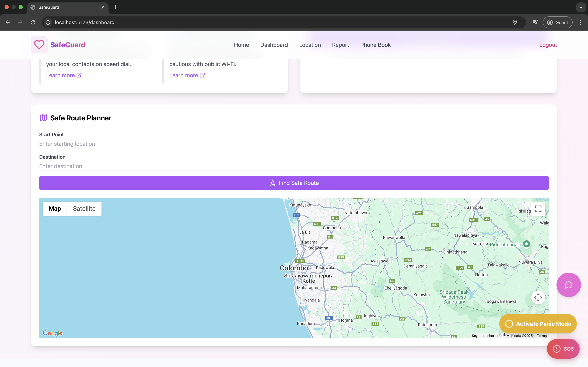
Task: Open the browser three-dot menu
Action: click(580, 22)
